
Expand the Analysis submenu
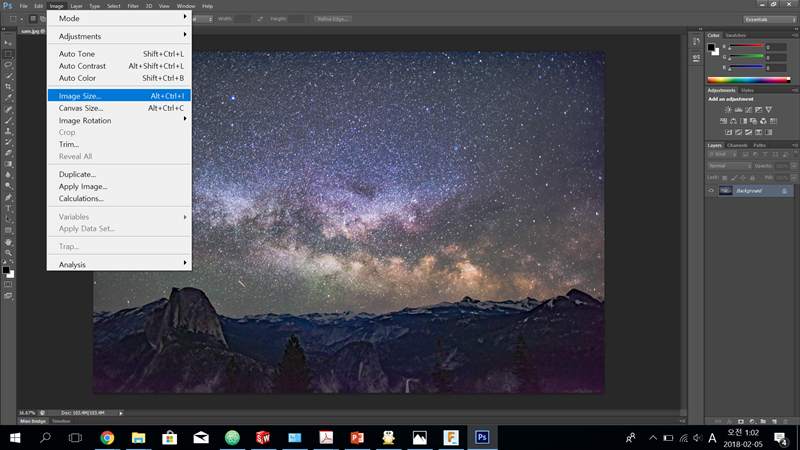(119, 264)
